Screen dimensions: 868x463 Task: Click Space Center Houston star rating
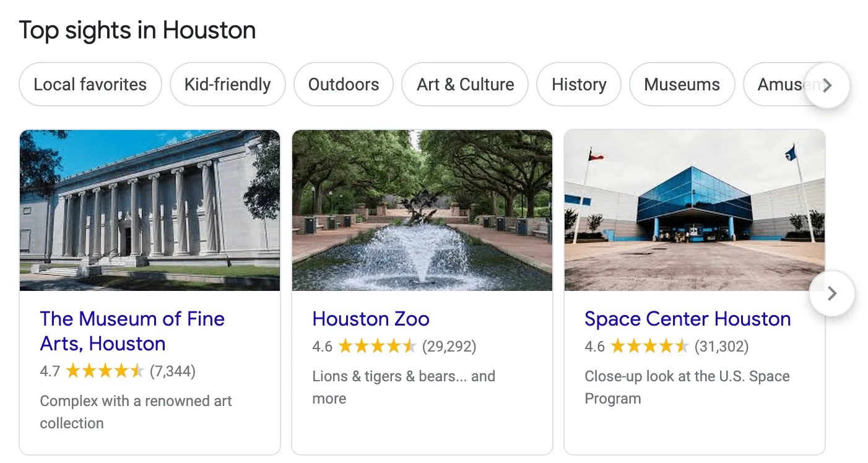tap(649, 347)
